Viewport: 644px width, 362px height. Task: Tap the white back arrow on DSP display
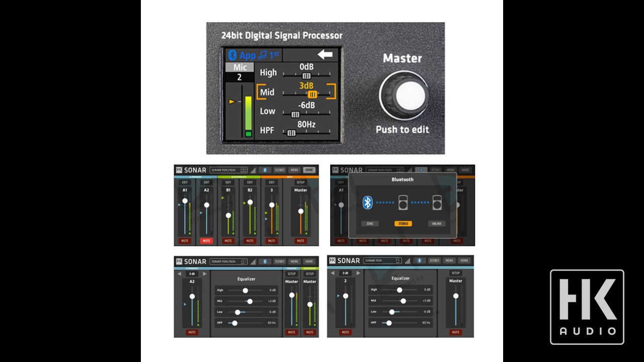(x=325, y=54)
